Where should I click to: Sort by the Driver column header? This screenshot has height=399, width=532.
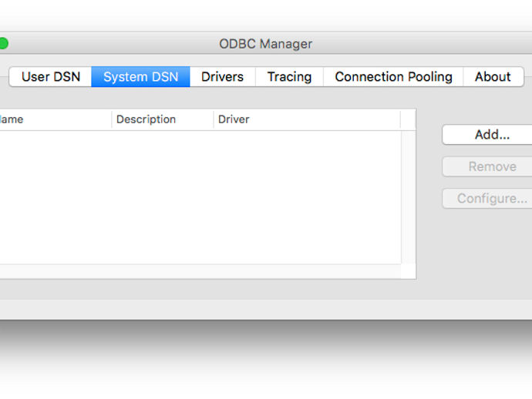(x=307, y=119)
